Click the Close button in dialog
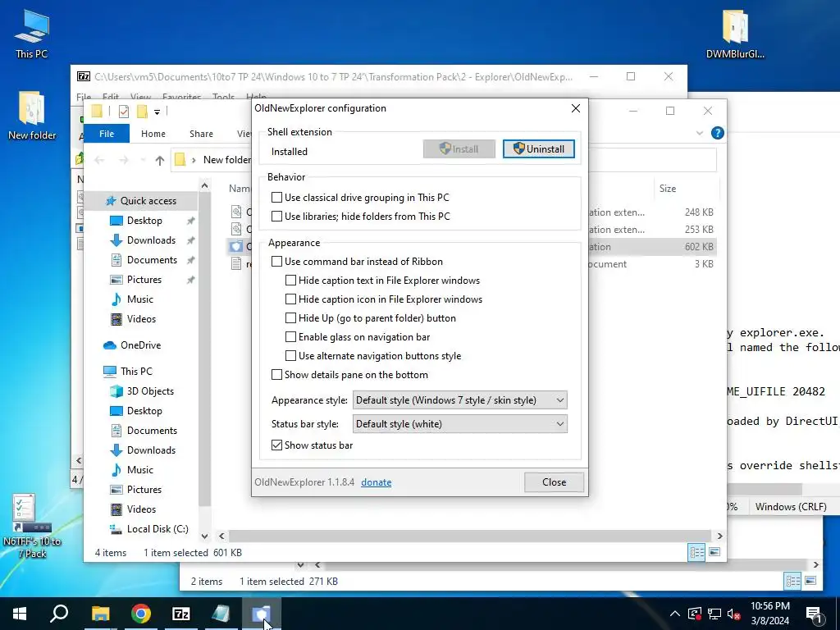The image size is (840, 630). 554,482
